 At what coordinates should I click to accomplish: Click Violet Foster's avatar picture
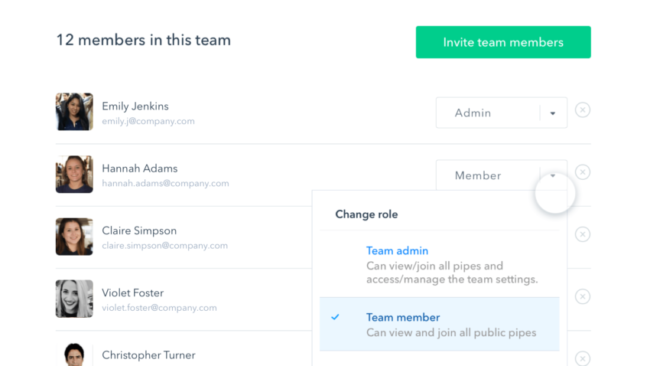pyautogui.click(x=74, y=298)
